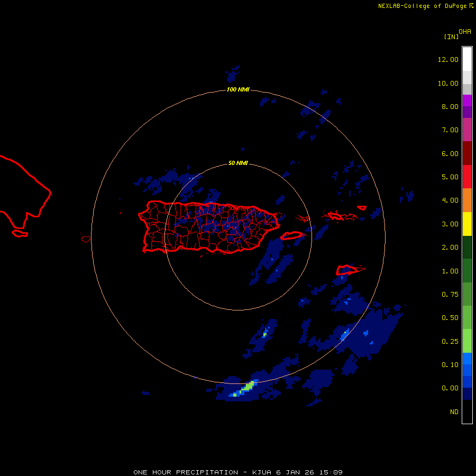Click the ND legend label
The width and height of the screenshot is (476, 476).
pyautogui.click(x=454, y=412)
